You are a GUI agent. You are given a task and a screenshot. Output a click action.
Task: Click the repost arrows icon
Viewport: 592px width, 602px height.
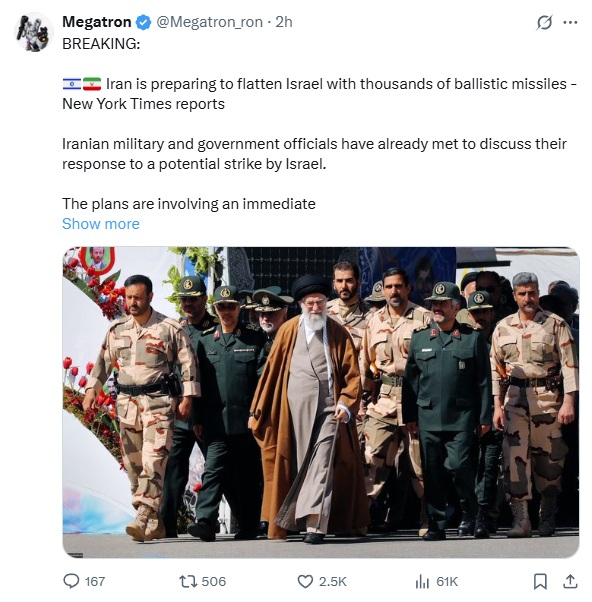point(188,581)
